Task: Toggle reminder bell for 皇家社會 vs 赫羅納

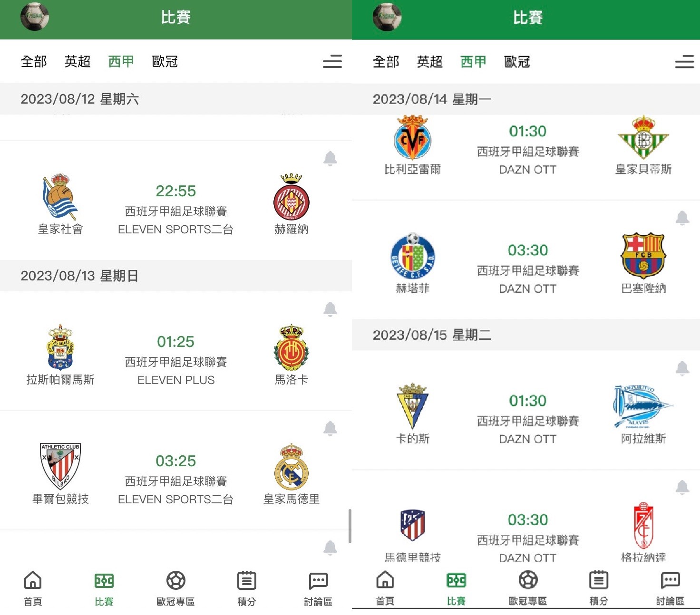Action: 330,159
